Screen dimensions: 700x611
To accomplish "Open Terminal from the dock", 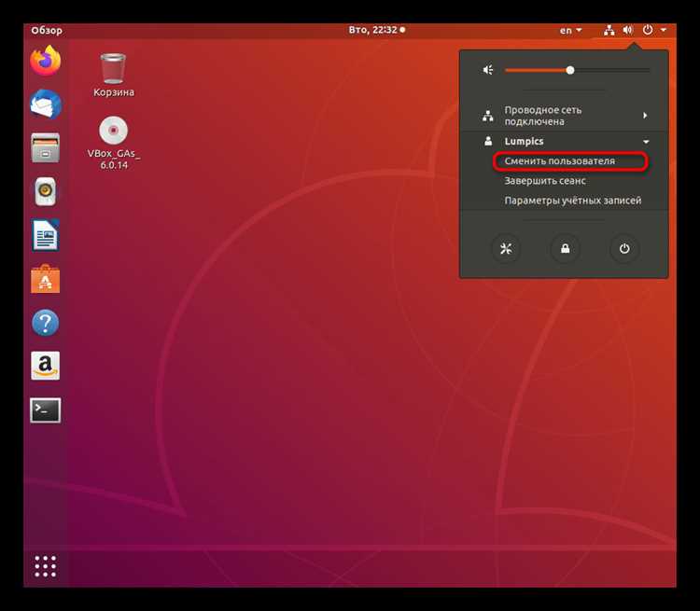I will pos(46,410).
